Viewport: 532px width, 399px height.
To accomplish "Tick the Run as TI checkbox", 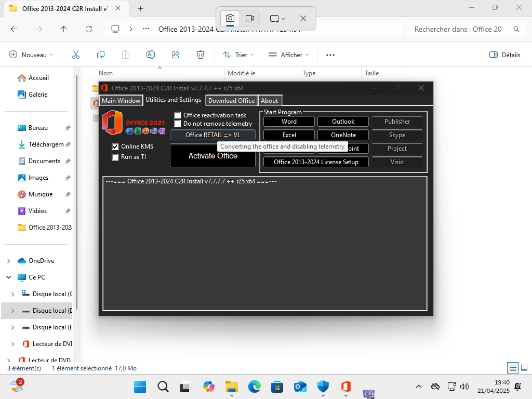I will pyautogui.click(x=115, y=157).
